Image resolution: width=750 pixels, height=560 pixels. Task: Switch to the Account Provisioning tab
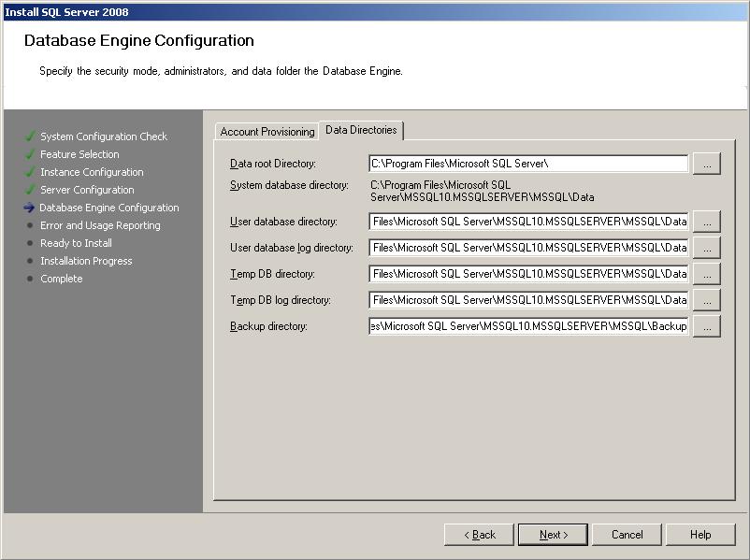pos(267,132)
